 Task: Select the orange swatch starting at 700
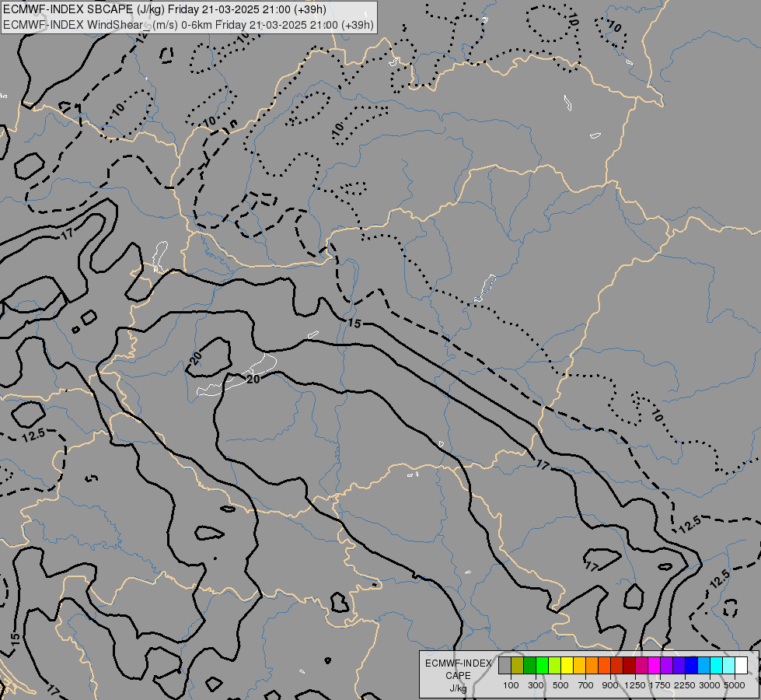(x=592, y=665)
